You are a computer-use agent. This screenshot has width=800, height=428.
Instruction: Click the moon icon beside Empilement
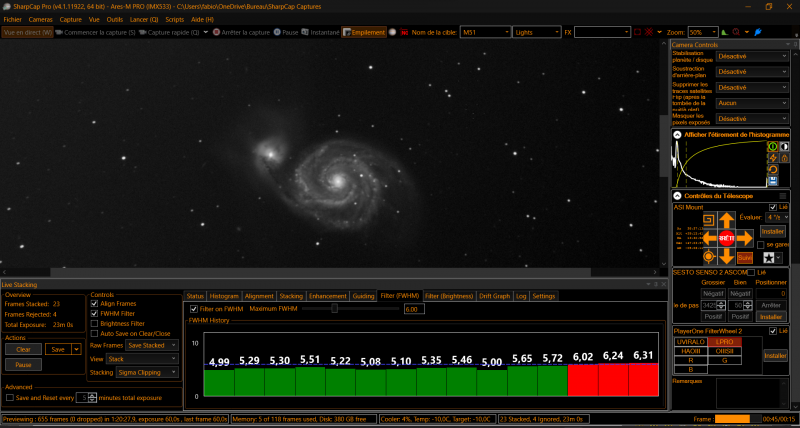392,32
